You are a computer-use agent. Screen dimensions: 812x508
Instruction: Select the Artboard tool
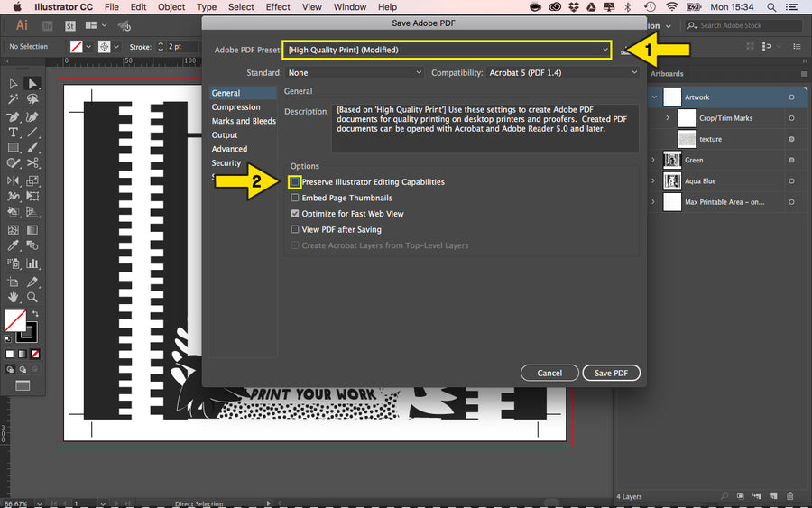pyautogui.click(x=13, y=282)
